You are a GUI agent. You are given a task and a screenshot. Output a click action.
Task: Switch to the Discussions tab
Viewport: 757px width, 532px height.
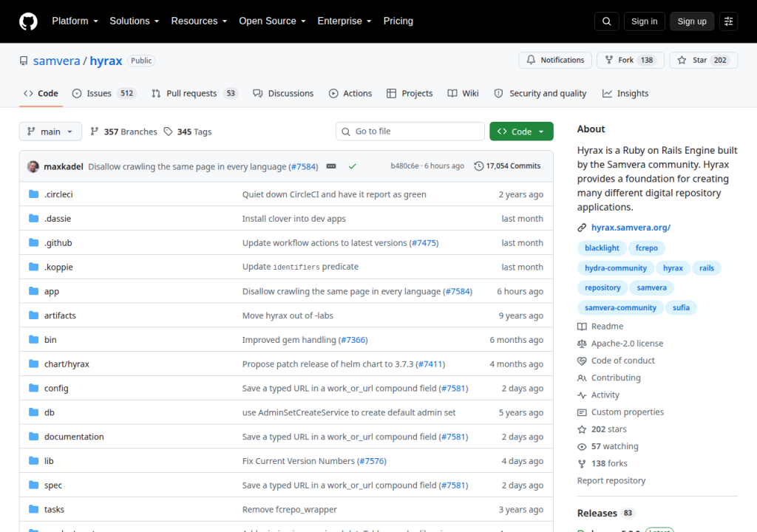click(x=283, y=93)
